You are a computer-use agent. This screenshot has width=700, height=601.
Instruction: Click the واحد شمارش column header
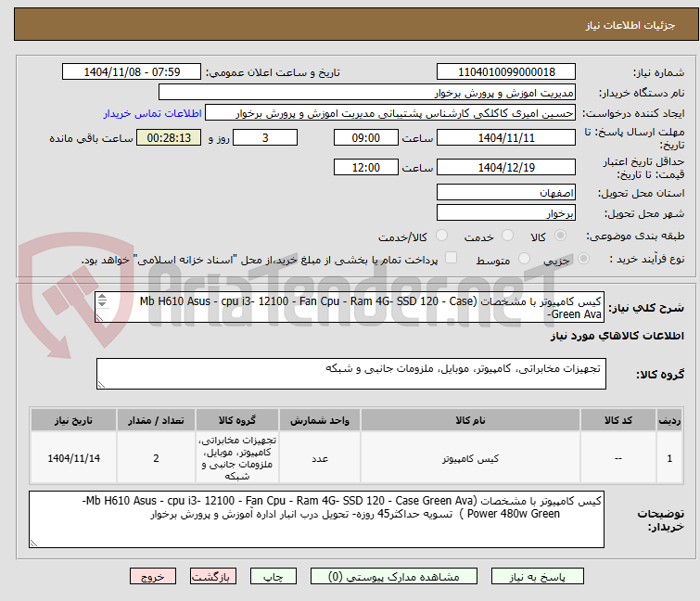coord(320,420)
